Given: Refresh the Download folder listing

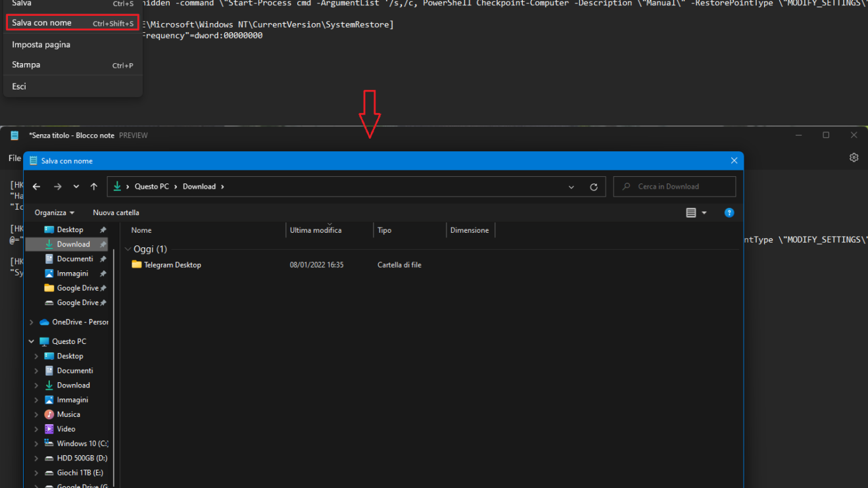Looking at the screenshot, I should (x=593, y=187).
